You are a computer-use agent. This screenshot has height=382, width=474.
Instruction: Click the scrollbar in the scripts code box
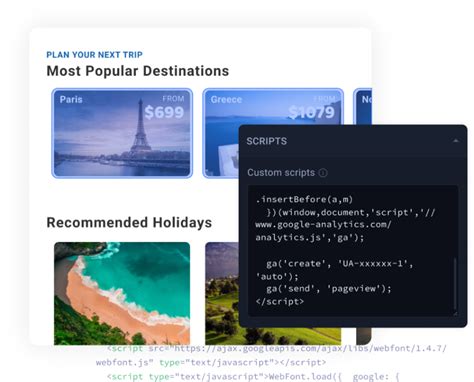[455, 283]
